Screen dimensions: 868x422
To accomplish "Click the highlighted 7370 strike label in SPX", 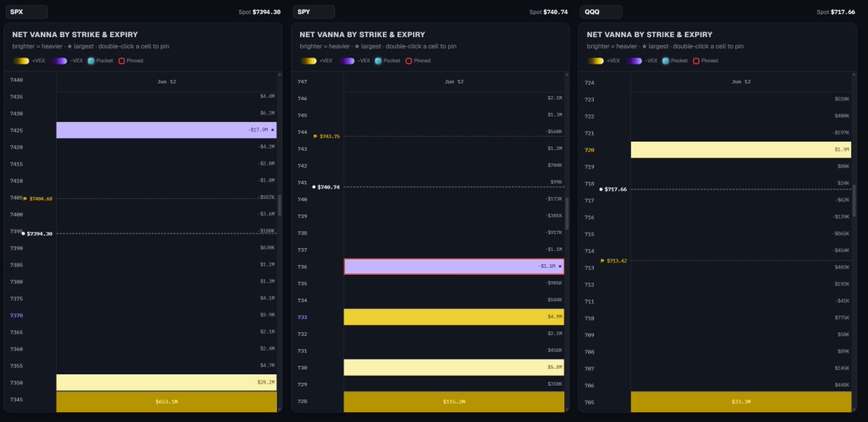I will [16, 315].
